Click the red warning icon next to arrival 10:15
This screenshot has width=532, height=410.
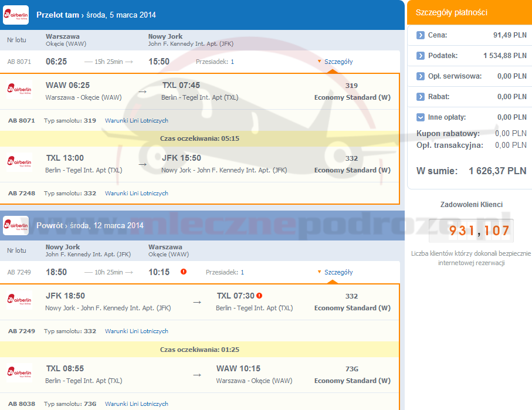click(184, 272)
